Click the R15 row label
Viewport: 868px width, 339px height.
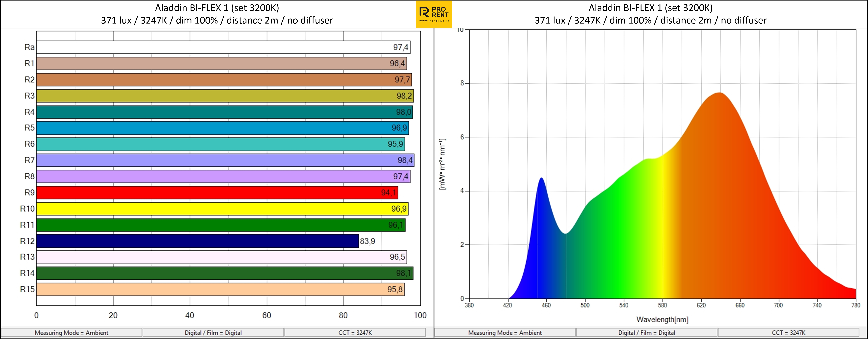(27, 289)
